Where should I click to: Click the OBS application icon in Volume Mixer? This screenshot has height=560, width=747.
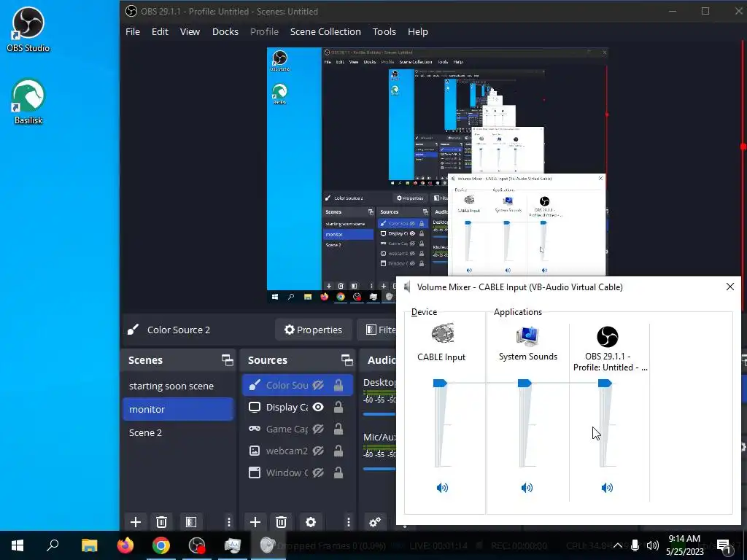tap(608, 337)
